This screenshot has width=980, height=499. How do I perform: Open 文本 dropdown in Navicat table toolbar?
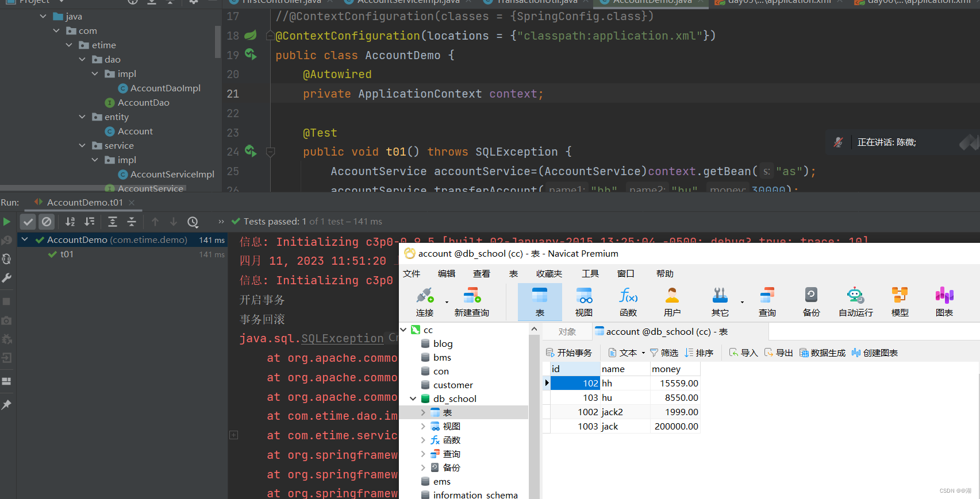tap(627, 353)
